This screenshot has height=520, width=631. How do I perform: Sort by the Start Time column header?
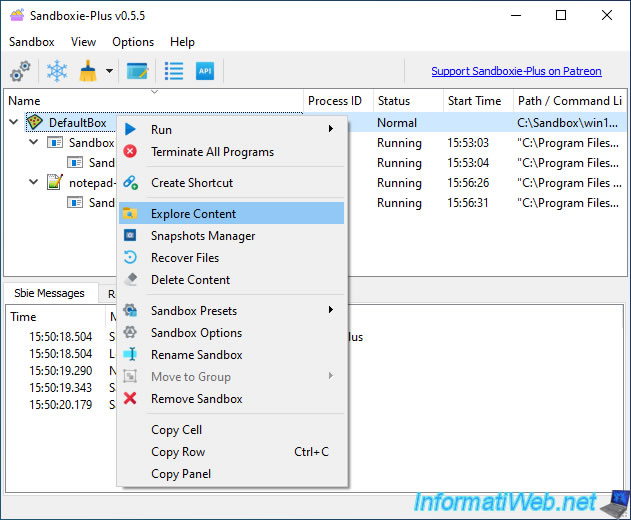(476, 101)
